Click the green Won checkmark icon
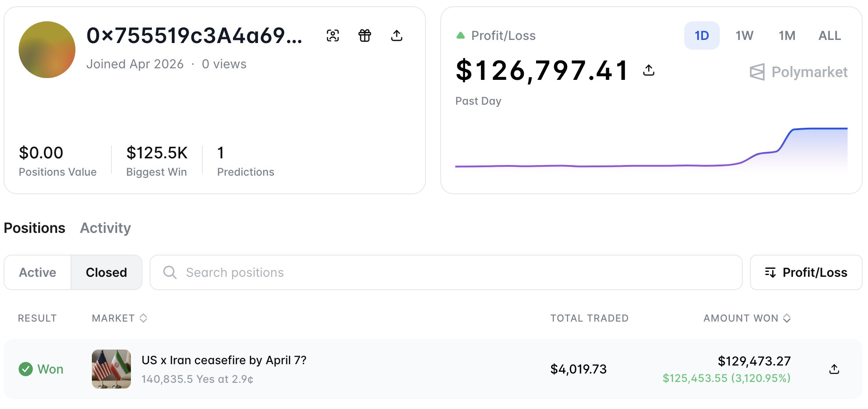This screenshot has width=868, height=409. tap(26, 369)
